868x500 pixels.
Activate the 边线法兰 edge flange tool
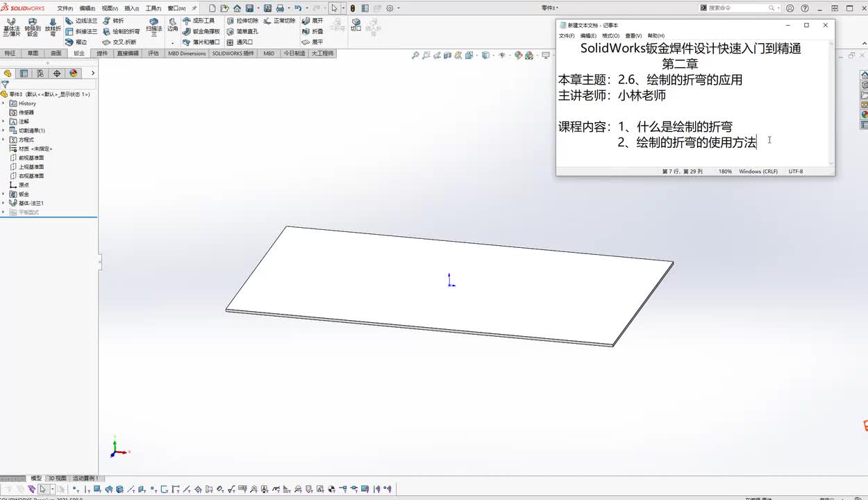82,21
